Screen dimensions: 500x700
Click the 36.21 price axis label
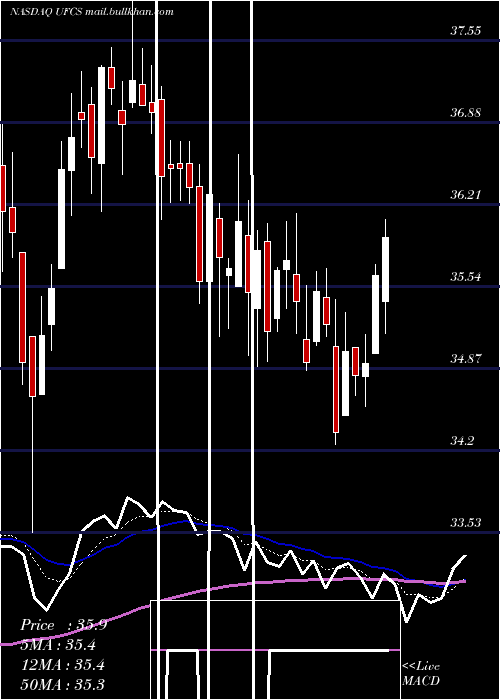point(466,195)
